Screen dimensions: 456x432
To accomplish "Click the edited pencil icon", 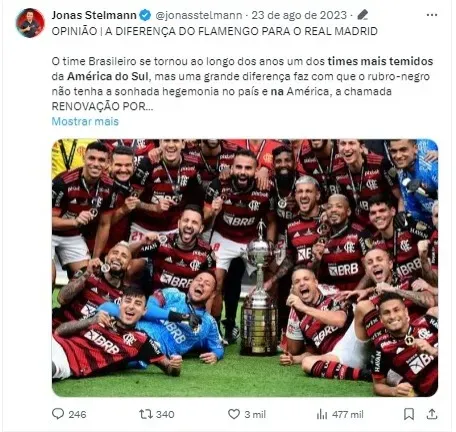I will (x=362, y=15).
